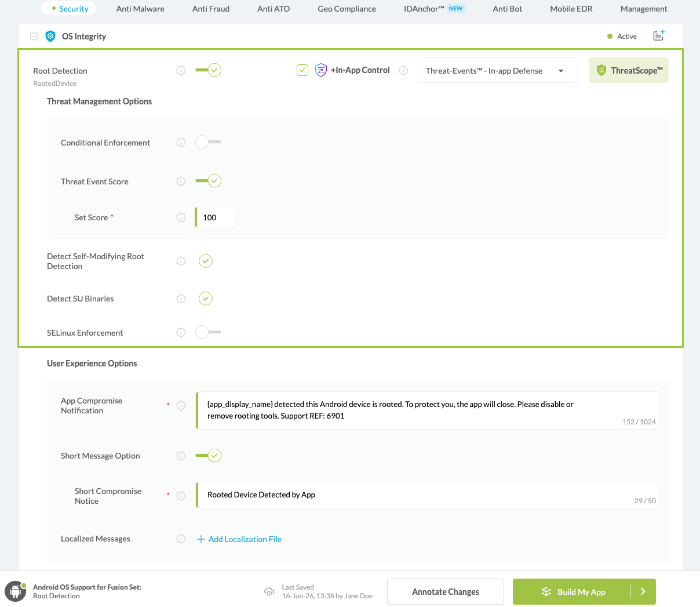Uncheck the +In-App Control checkbox

click(x=302, y=70)
